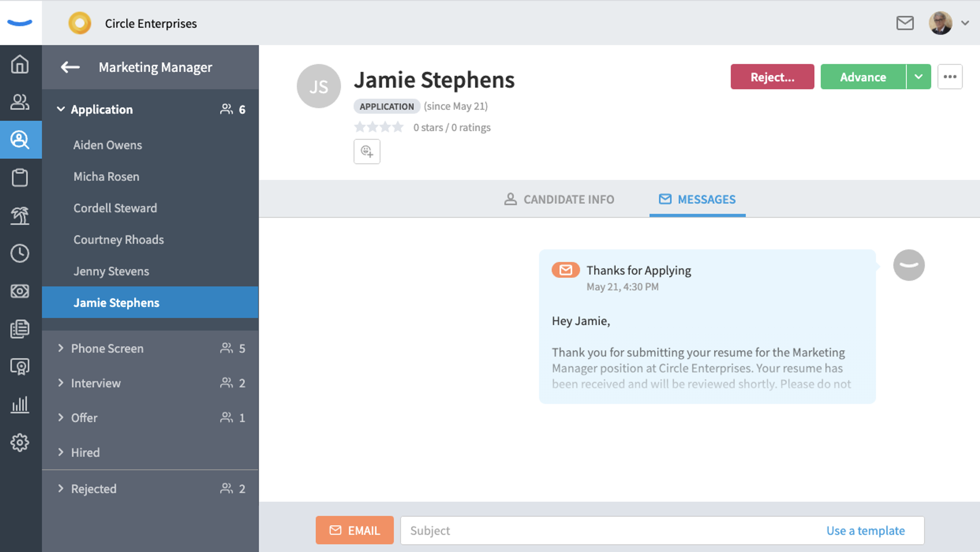Click the Circle Enterprises company name

(x=151, y=23)
